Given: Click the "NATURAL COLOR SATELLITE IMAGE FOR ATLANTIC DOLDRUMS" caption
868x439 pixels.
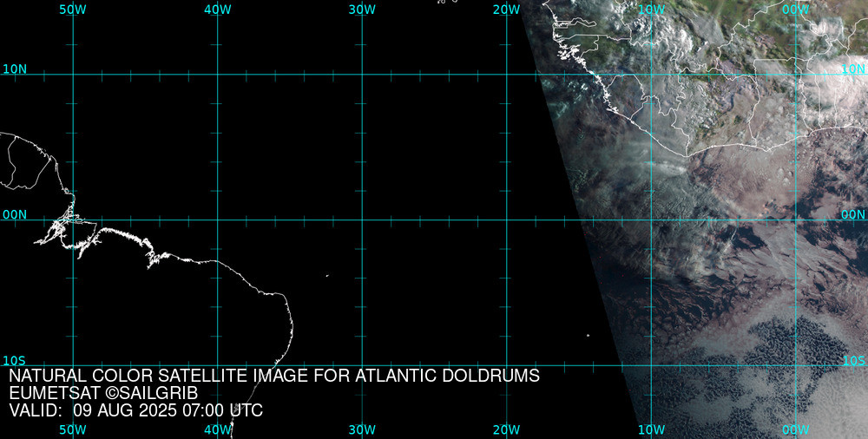Looking at the screenshot, I should 274,376.
